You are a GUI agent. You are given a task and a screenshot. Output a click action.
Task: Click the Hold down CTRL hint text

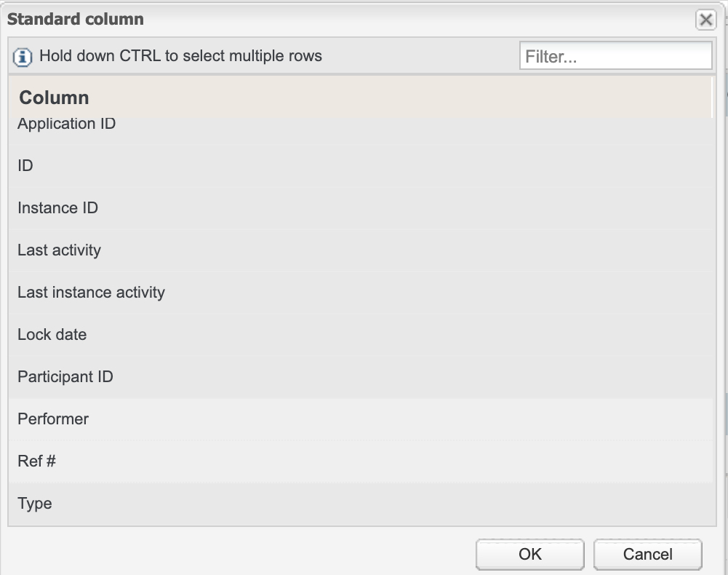tap(180, 56)
